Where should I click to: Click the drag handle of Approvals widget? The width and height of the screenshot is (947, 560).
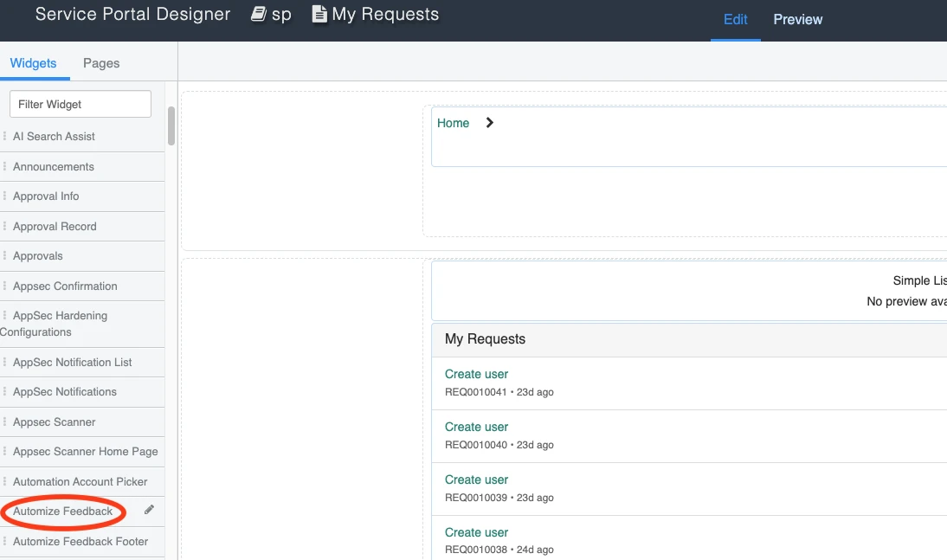(x=5, y=256)
